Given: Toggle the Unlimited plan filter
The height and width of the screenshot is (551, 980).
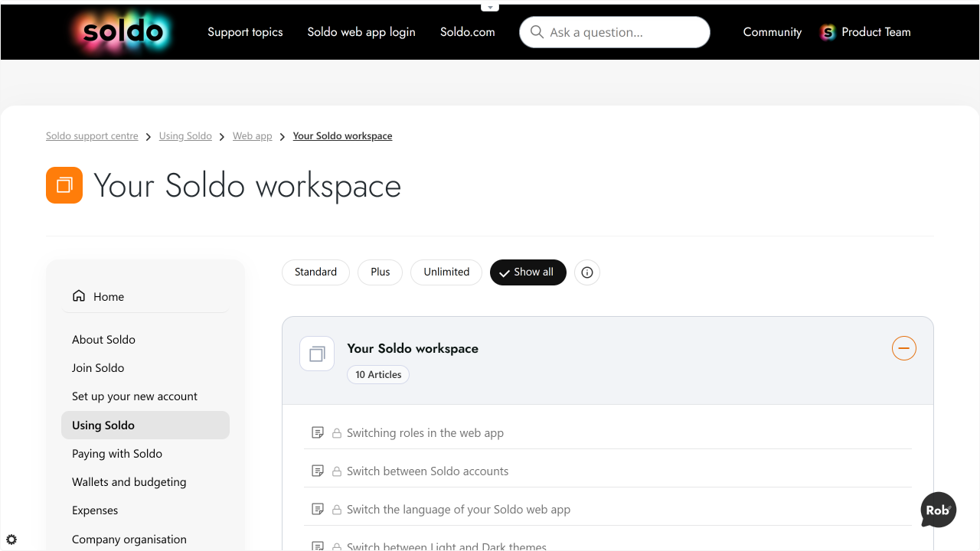Looking at the screenshot, I should [446, 272].
